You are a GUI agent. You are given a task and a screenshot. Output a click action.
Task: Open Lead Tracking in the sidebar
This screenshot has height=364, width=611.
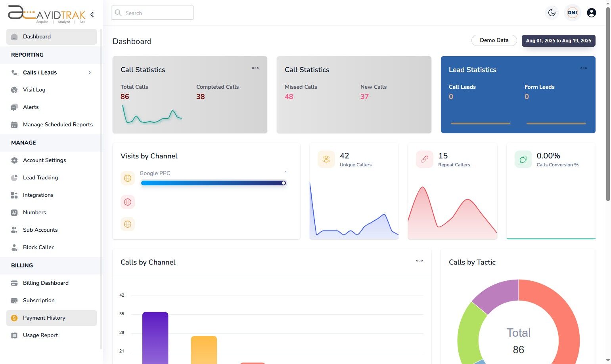[52, 177]
